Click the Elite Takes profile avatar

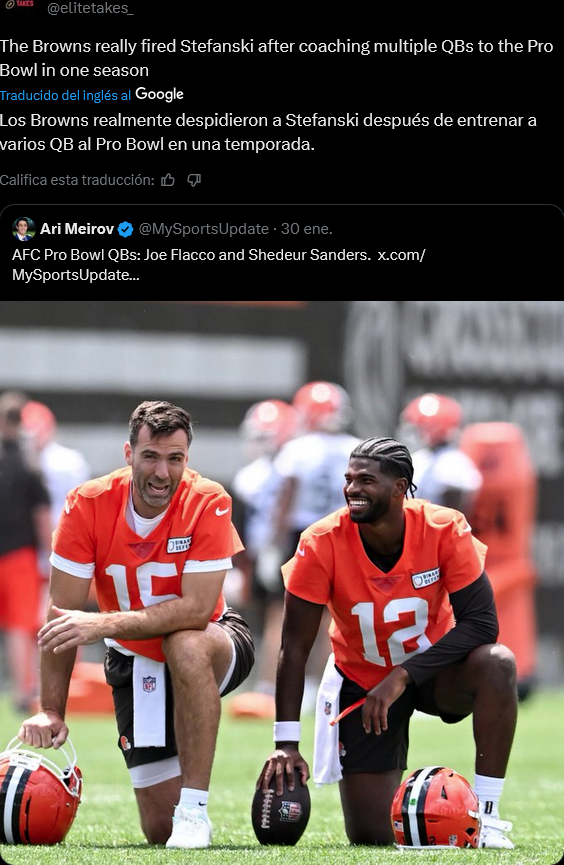tap(19, 4)
